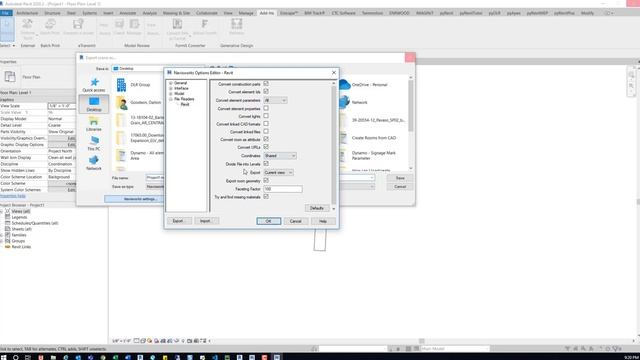The width and height of the screenshot is (640, 360).
Task: Toggle Try and find missing materials checkbox
Action: (x=266, y=197)
